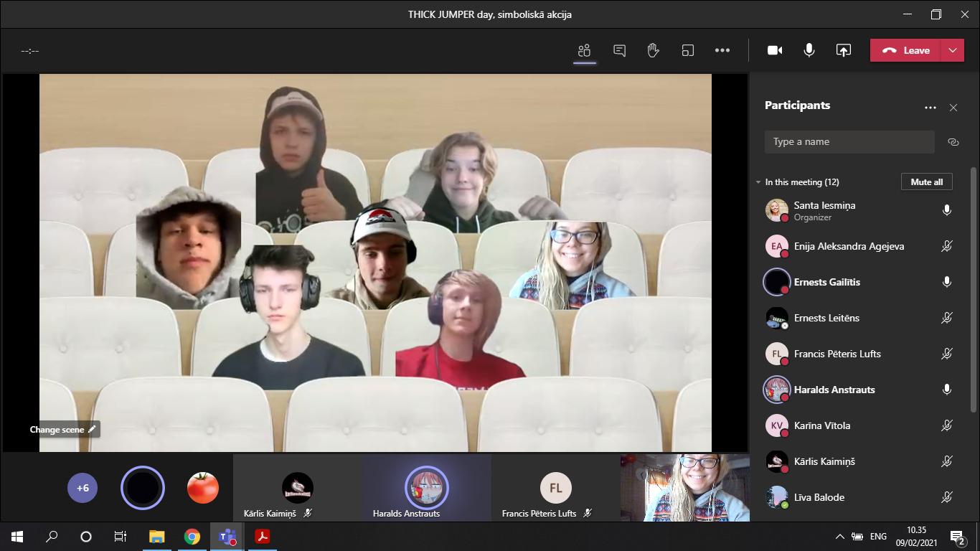
Task: Click the Type a name search field
Action: [849, 142]
